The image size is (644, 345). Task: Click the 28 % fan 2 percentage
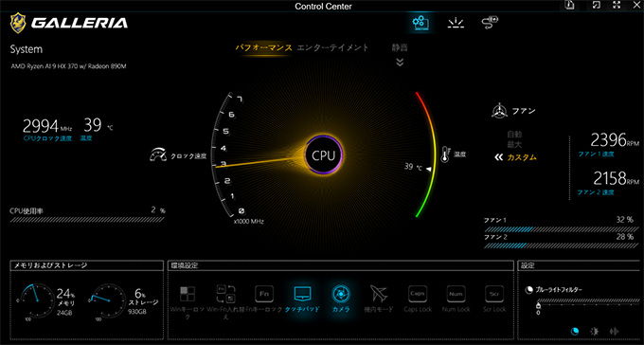tap(624, 237)
